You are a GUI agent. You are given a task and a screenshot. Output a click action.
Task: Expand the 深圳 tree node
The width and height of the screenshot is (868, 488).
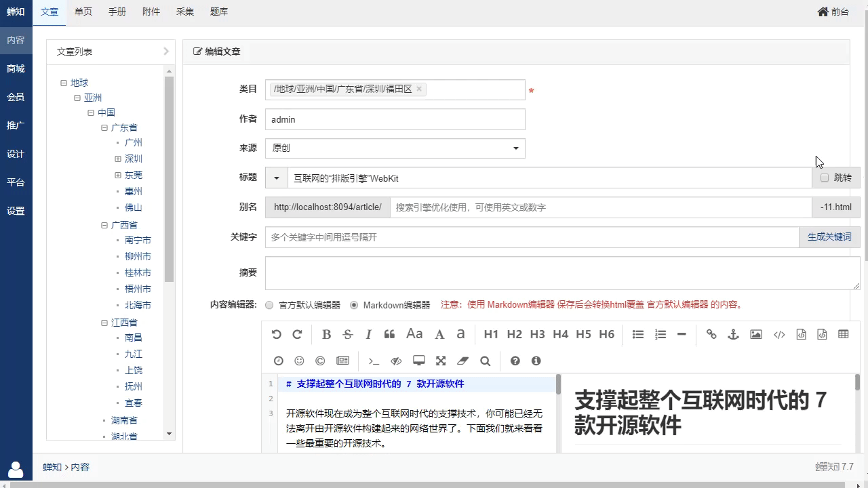[118, 159]
